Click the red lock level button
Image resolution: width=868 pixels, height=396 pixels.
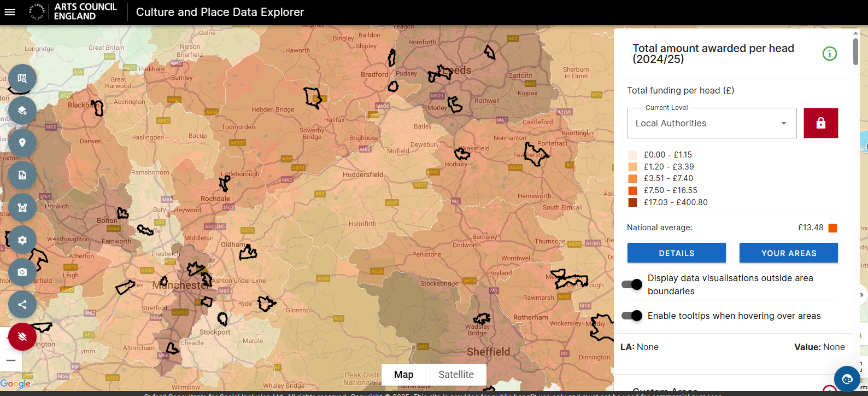pos(820,123)
